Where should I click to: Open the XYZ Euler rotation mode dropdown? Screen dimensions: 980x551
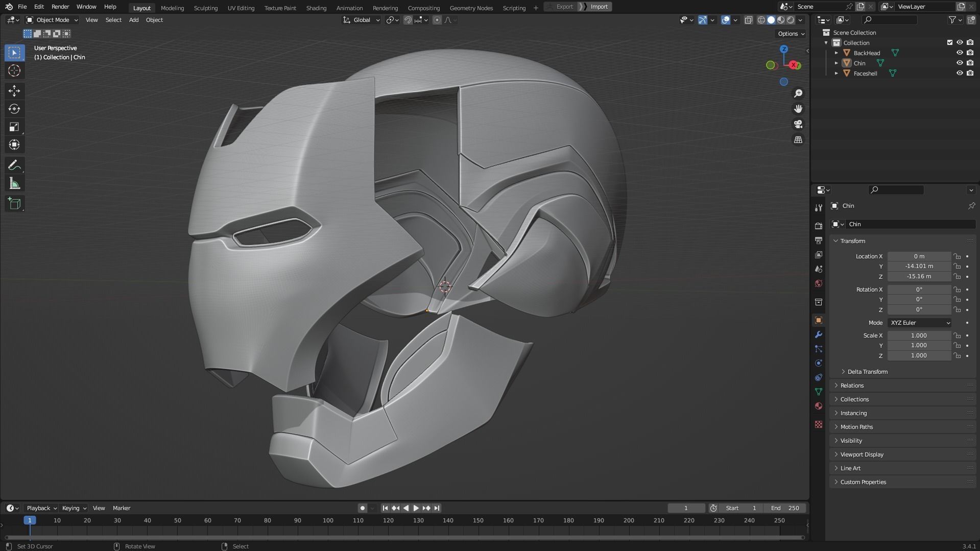point(919,323)
